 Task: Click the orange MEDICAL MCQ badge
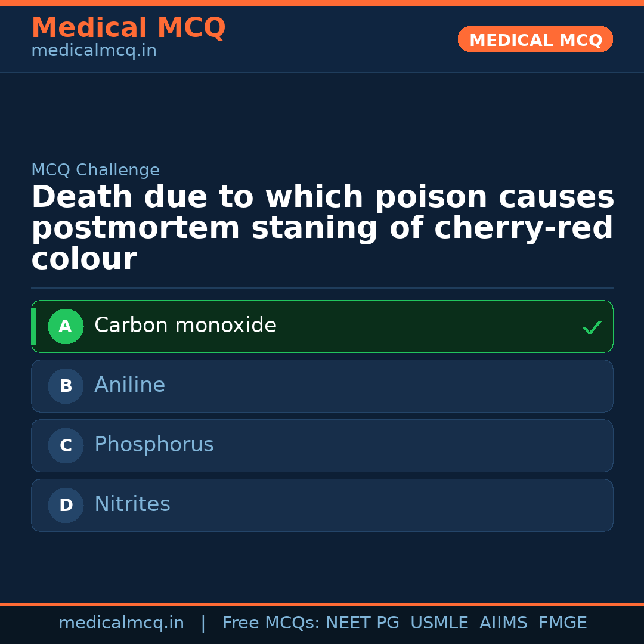point(535,40)
